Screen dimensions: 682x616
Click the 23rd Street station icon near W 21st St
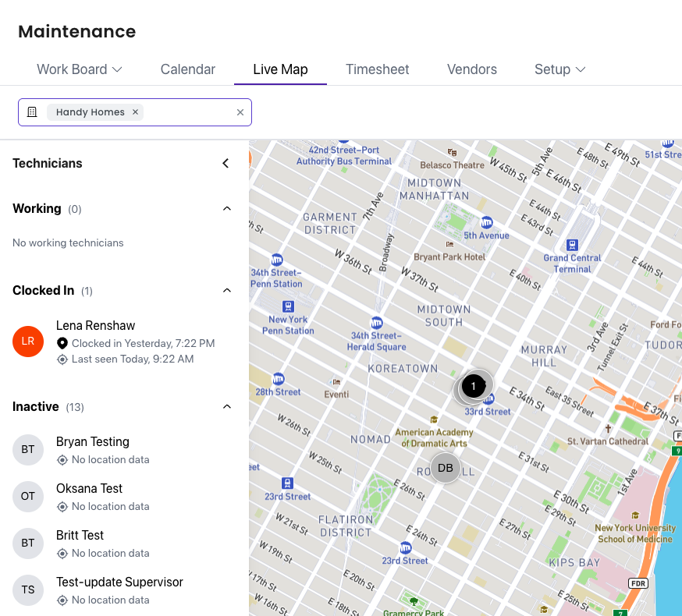(x=287, y=483)
